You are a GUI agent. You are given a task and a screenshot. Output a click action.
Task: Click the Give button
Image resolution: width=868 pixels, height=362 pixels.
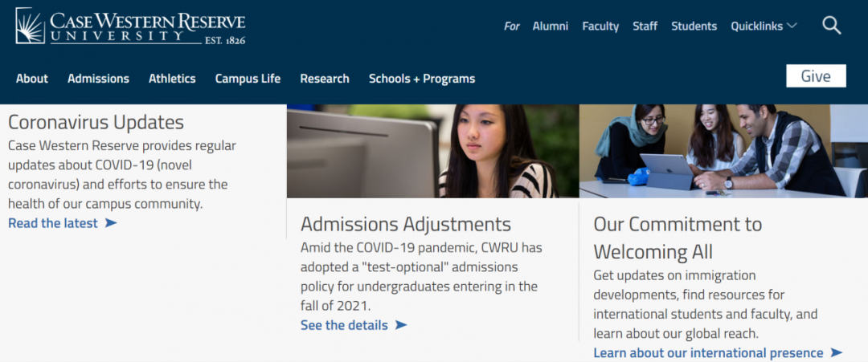[x=816, y=75]
